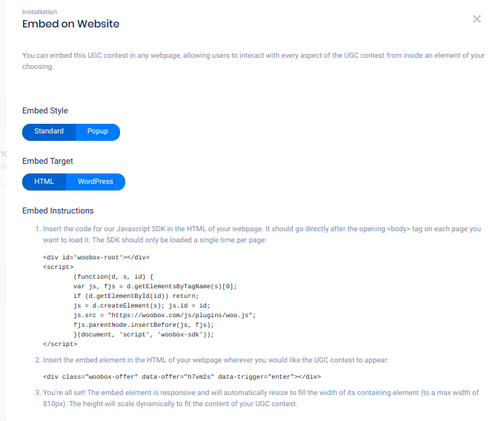
Task: Click the woobox-root div code line
Action: tap(96, 257)
